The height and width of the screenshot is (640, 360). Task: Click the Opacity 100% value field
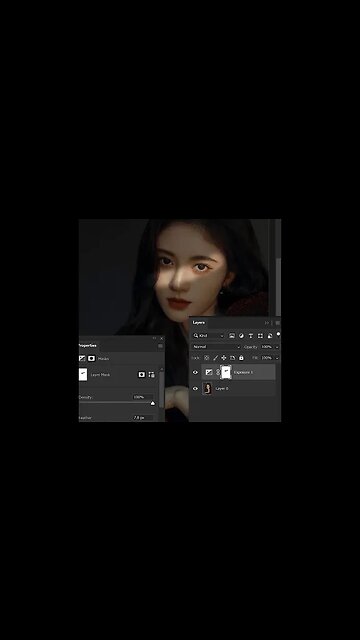click(x=267, y=347)
